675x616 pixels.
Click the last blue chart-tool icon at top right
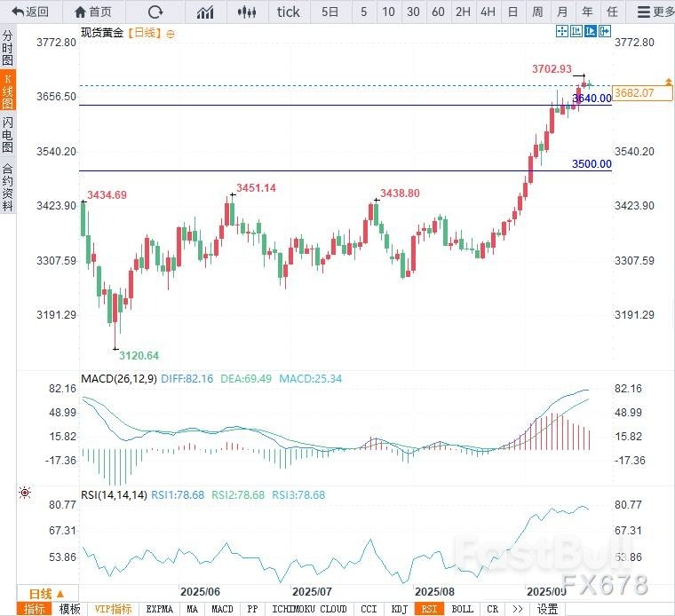coord(607,31)
